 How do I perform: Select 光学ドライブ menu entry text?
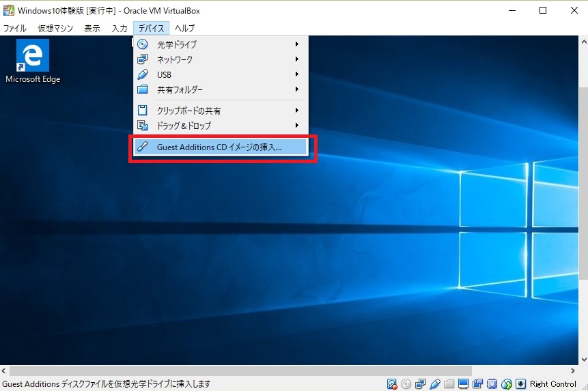[x=177, y=44]
